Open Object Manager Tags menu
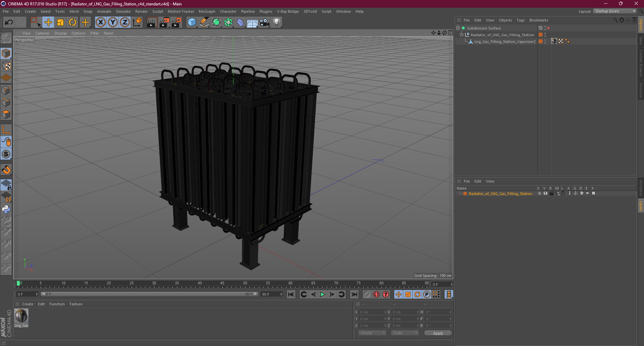Viewport: 644px width, 346px height. tap(520, 20)
